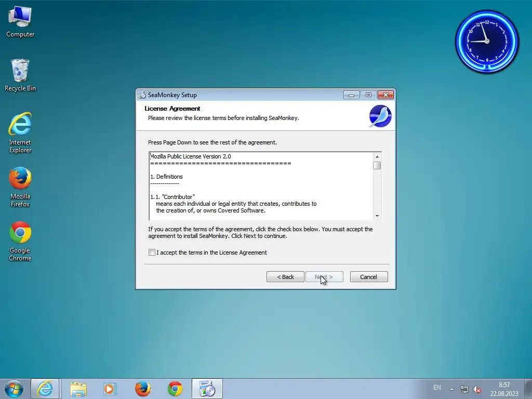
Task: Open the taskbar clock and date
Action: point(504,389)
